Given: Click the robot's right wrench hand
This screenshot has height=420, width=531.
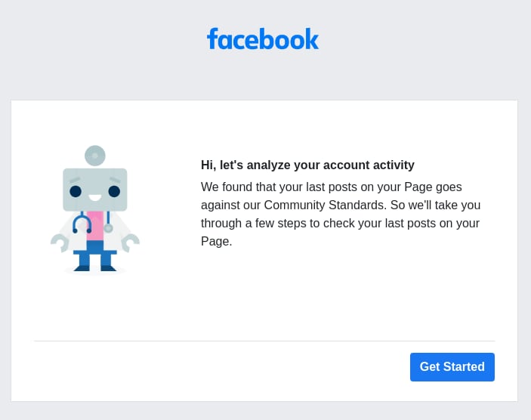Looking at the screenshot, I should (131, 242).
